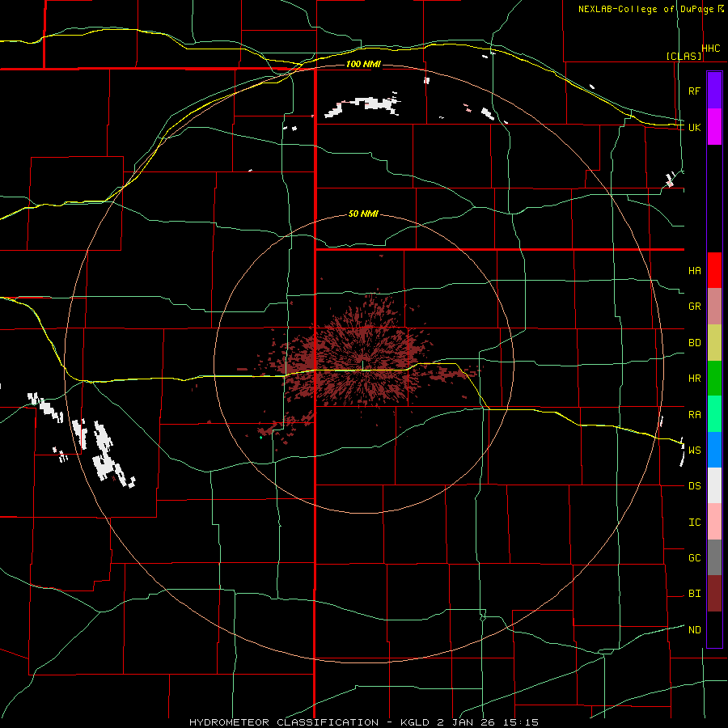This screenshot has height=728, width=728.
Task: Click the HA legend label
Action: click(694, 271)
